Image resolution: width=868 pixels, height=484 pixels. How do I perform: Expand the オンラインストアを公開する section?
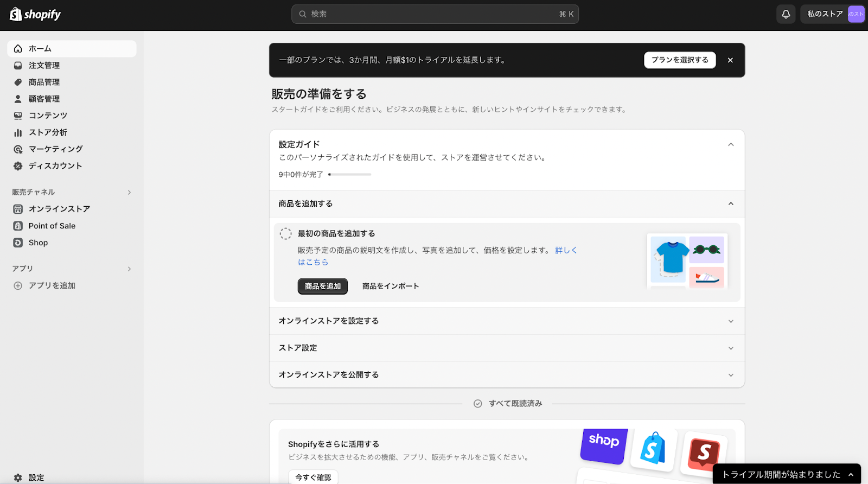pyautogui.click(x=731, y=375)
